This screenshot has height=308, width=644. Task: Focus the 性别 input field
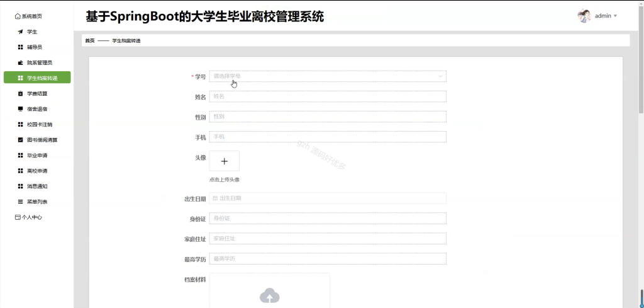[328, 117]
